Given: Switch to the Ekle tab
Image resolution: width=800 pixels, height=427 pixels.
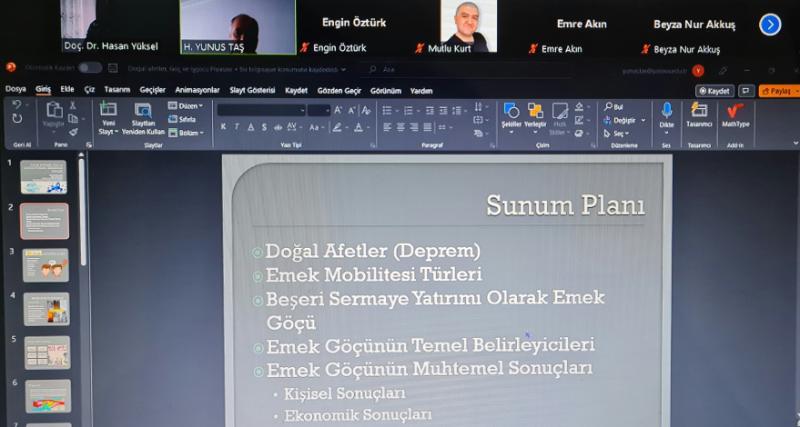Looking at the screenshot, I should (x=67, y=89).
